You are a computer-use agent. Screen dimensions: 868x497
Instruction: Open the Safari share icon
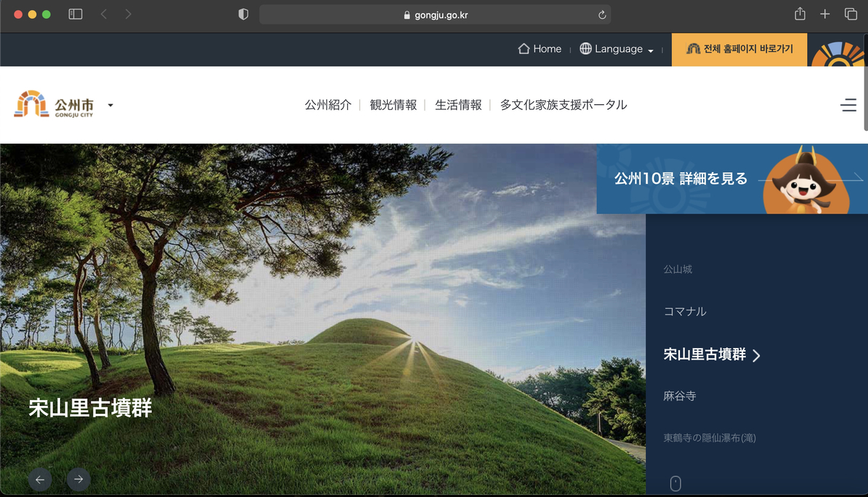[x=800, y=14]
